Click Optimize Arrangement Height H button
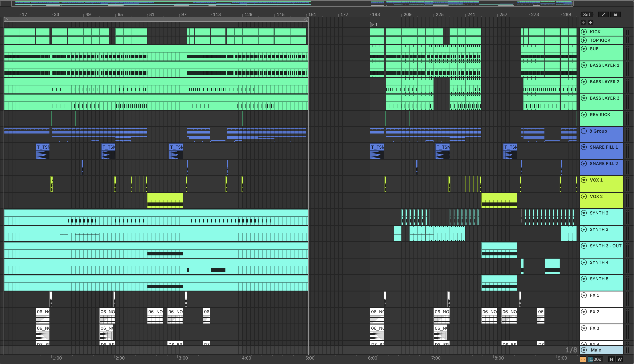 point(612,359)
